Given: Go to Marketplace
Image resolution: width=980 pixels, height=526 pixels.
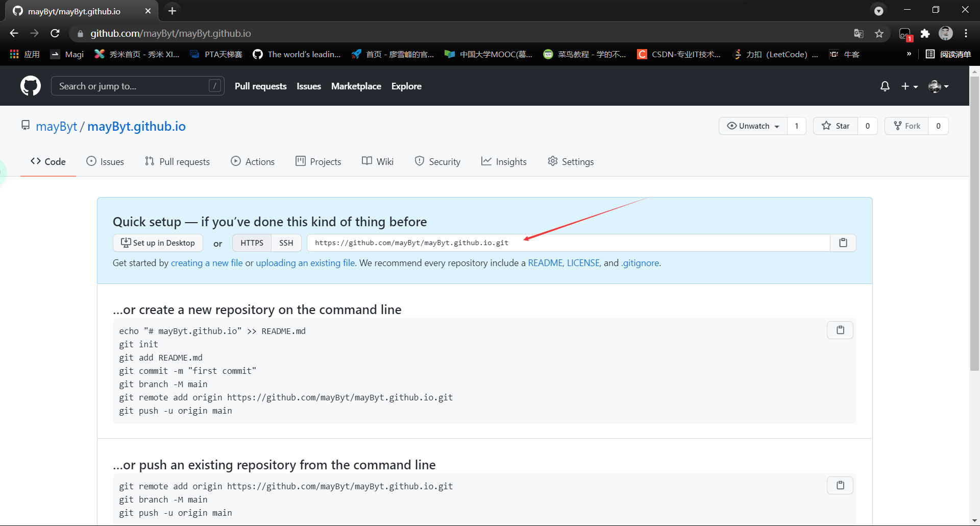Looking at the screenshot, I should [356, 86].
